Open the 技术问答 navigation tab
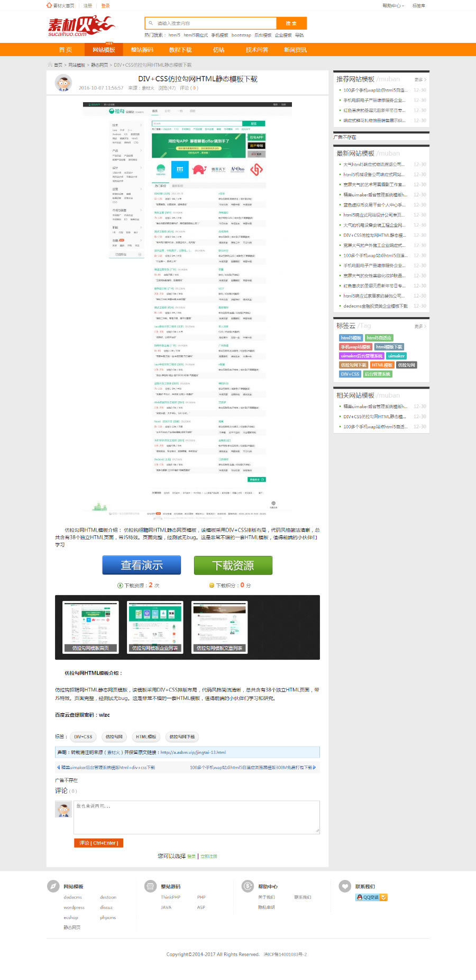Screen dimensions: 476x980 pyautogui.click(x=257, y=50)
